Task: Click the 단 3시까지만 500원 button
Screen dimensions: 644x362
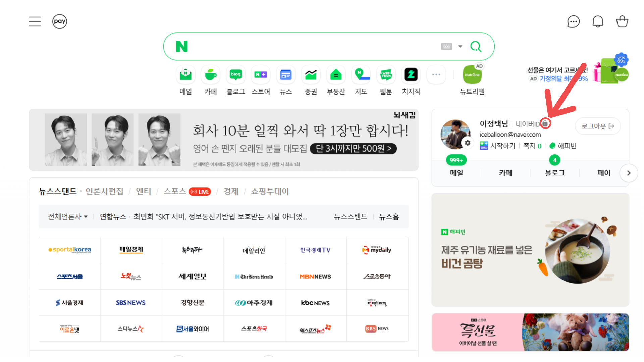Action: (353, 148)
